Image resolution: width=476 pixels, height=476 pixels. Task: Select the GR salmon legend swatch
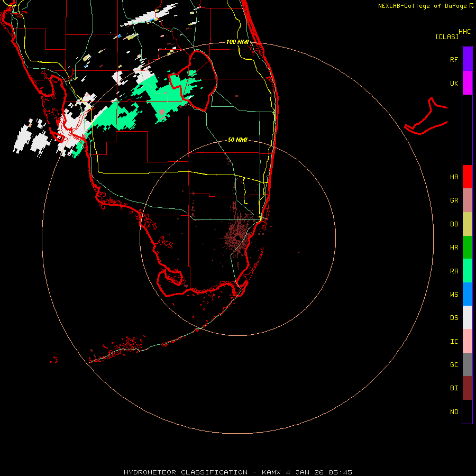pos(467,200)
